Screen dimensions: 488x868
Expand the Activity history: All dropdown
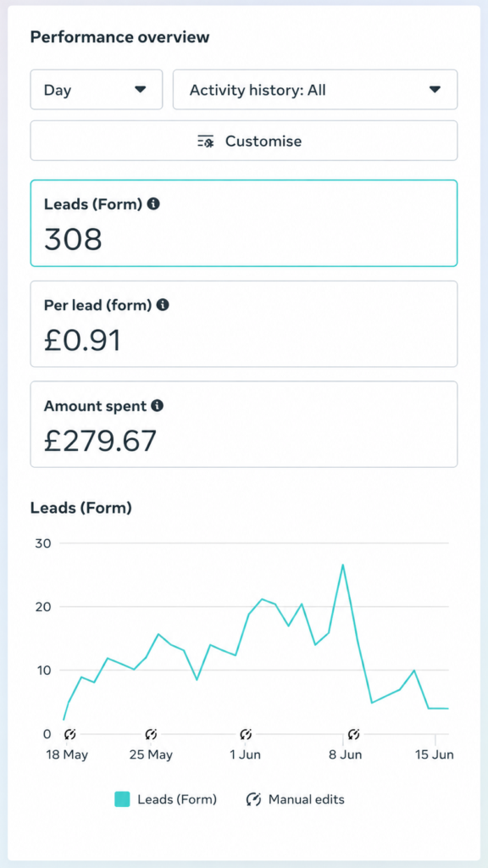pyautogui.click(x=315, y=90)
